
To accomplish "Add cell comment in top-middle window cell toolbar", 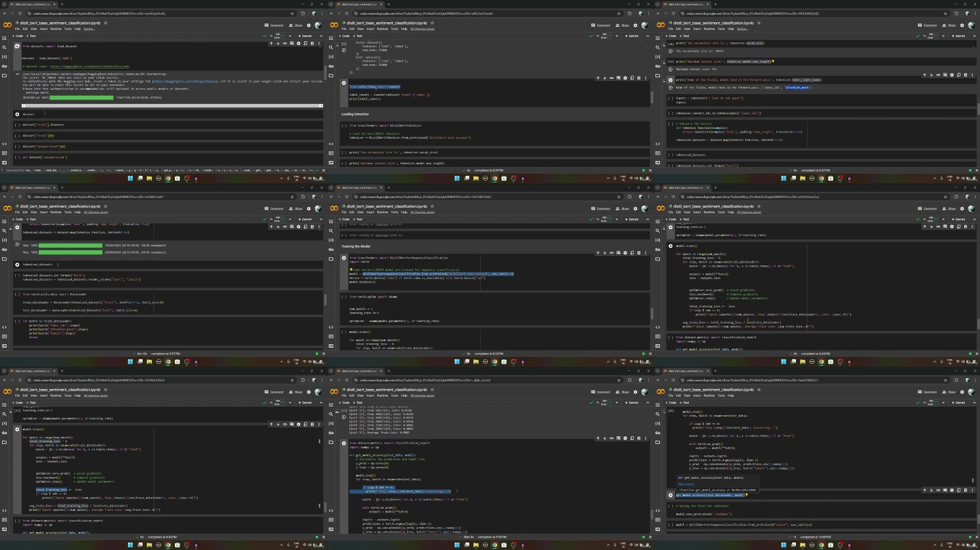I will pyautogui.click(x=618, y=78).
